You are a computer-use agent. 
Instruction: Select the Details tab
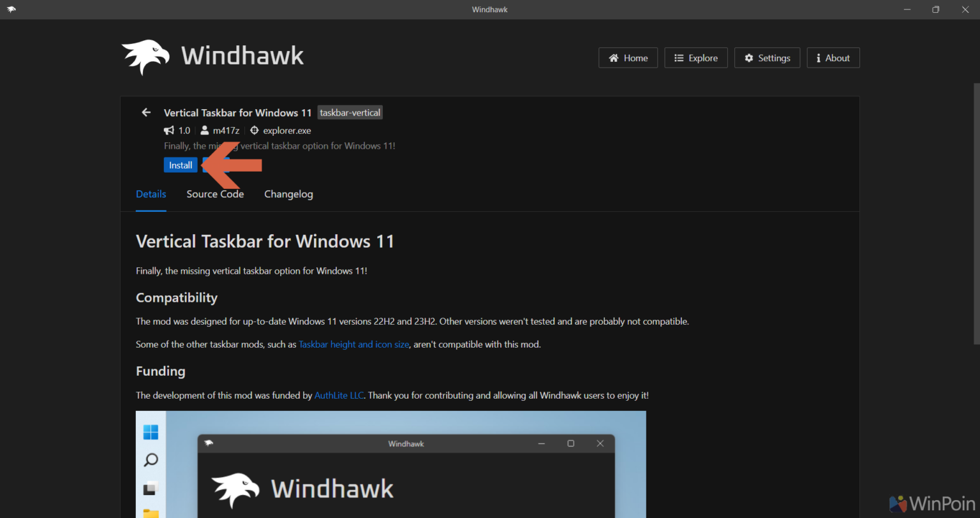[151, 194]
